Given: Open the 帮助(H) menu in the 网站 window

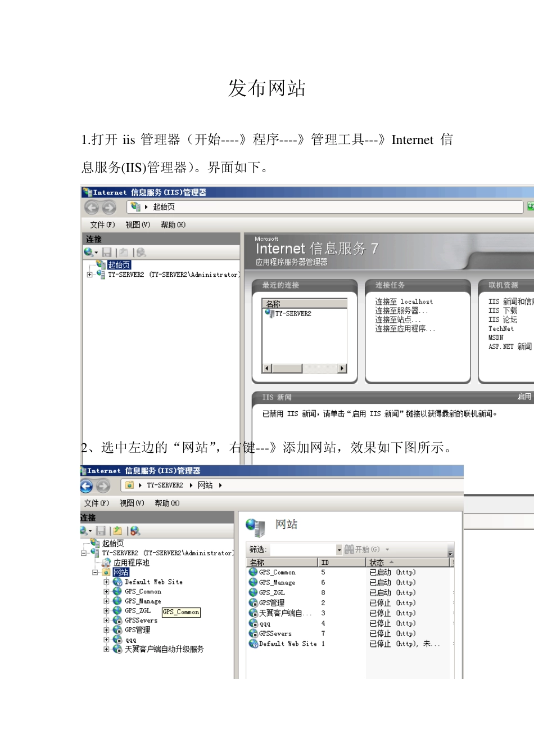Looking at the screenshot, I should click(167, 503).
